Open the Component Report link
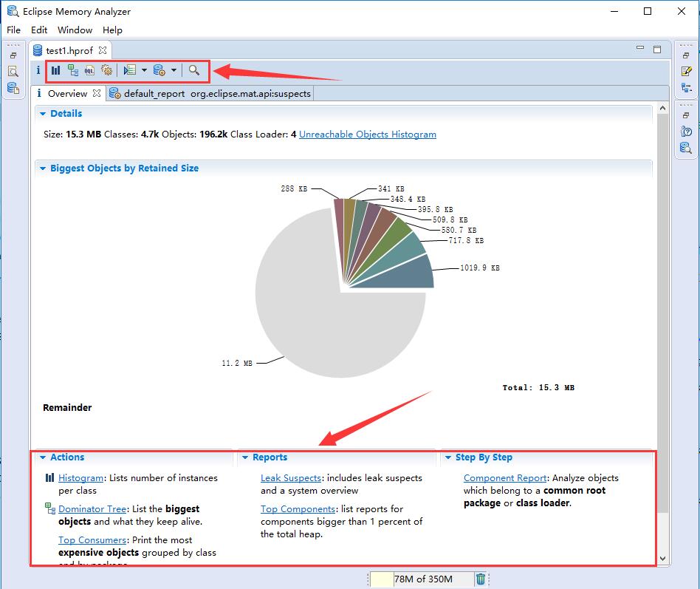The width and height of the screenshot is (700, 589). pyautogui.click(x=505, y=478)
